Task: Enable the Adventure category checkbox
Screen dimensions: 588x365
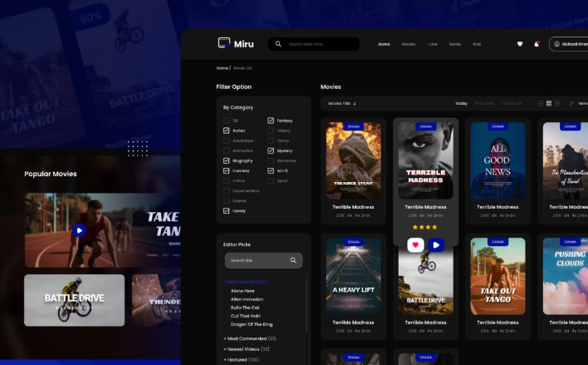Action: (x=227, y=141)
